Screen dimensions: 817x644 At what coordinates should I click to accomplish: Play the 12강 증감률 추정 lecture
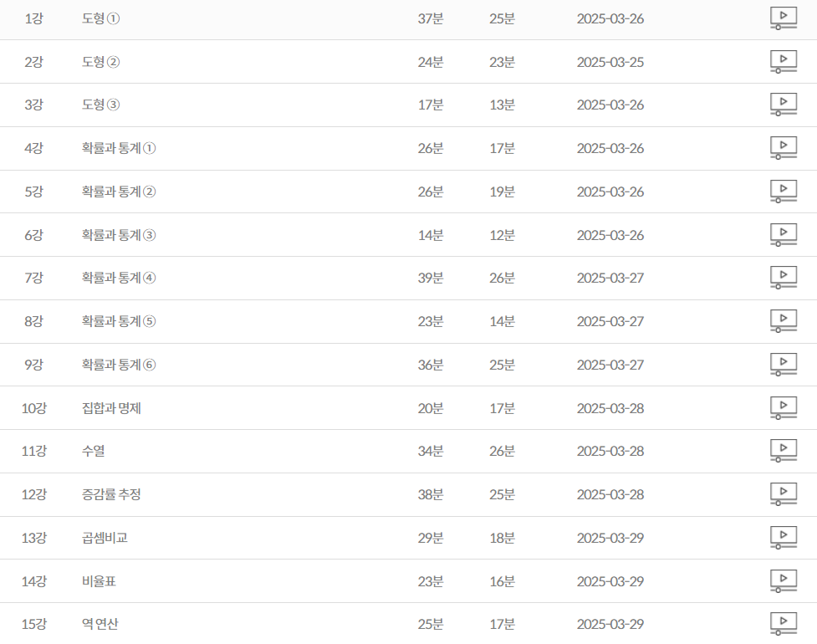click(783, 494)
